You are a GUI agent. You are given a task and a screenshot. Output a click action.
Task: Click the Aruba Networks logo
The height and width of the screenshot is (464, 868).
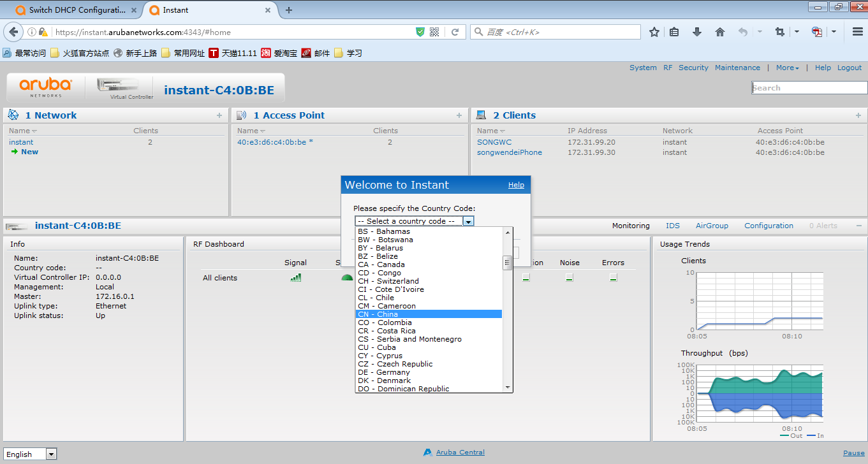[x=45, y=87]
